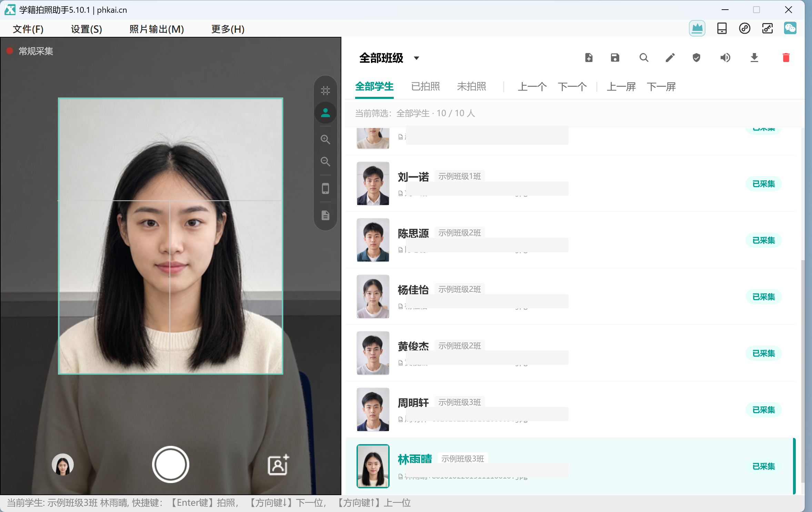Select student 刘一诺 in the list

click(x=570, y=184)
